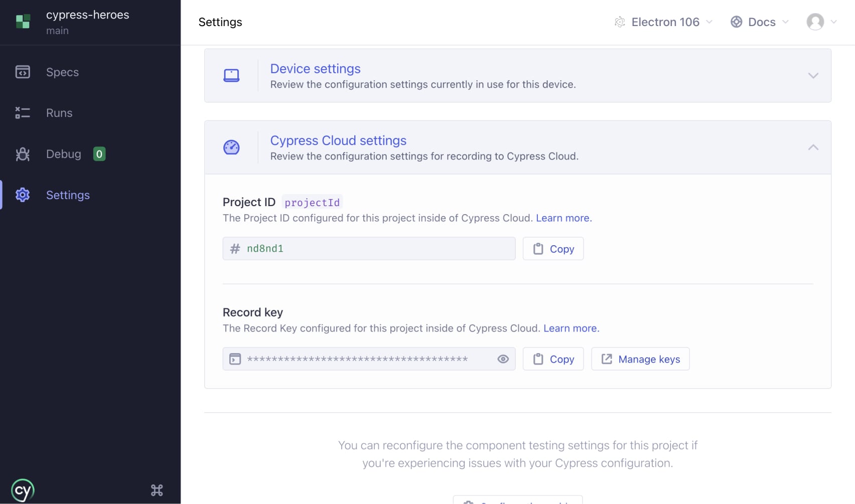The height and width of the screenshot is (504, 855).
Task: Reveal the hidden Record key value
Action: click(x=503, y=359)
